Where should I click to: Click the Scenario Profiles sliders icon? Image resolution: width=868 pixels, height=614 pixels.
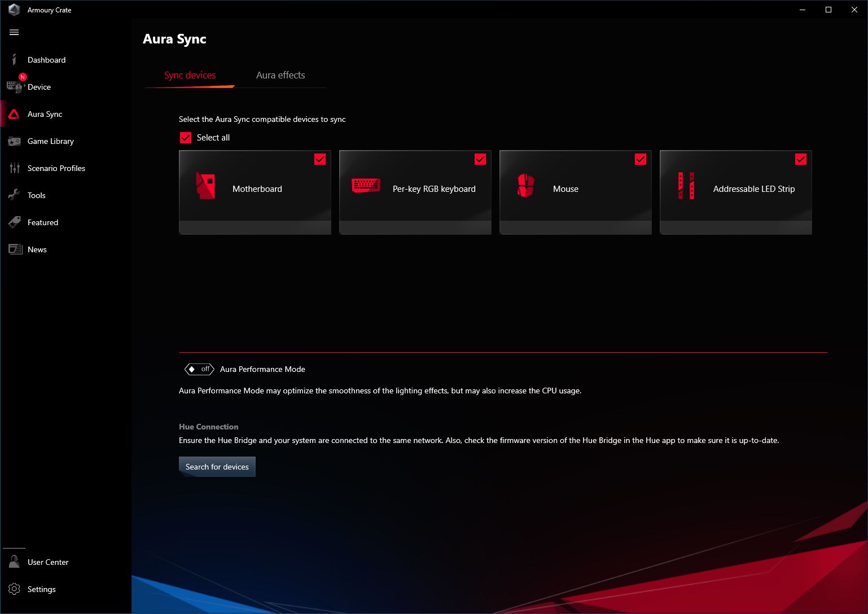click(15, 168)
